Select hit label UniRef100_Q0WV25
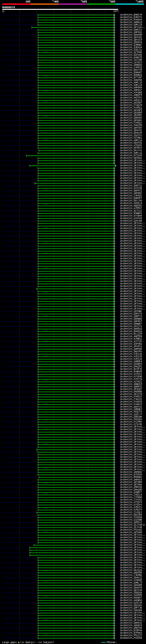This screenshot has width=146, height=644. click(131, 58)
